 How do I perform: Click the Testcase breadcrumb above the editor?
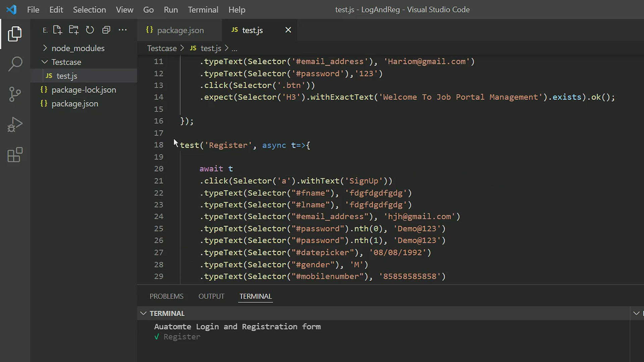click(x=162, y=48)
